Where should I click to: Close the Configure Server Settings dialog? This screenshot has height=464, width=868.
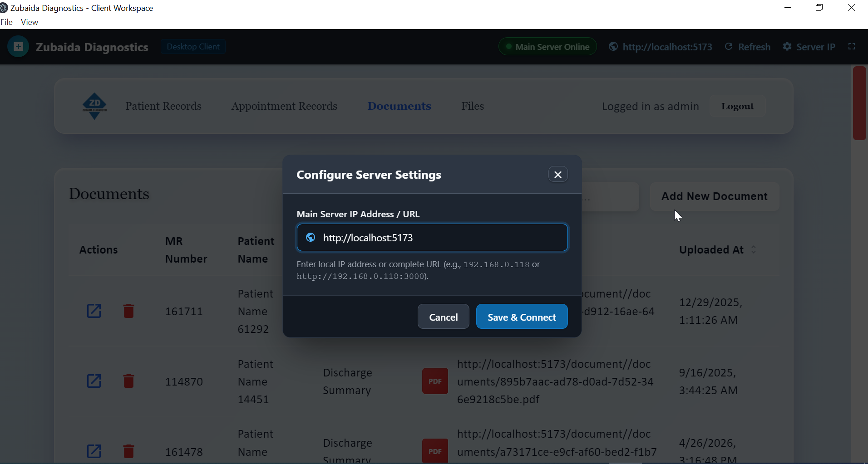point(558,175)
